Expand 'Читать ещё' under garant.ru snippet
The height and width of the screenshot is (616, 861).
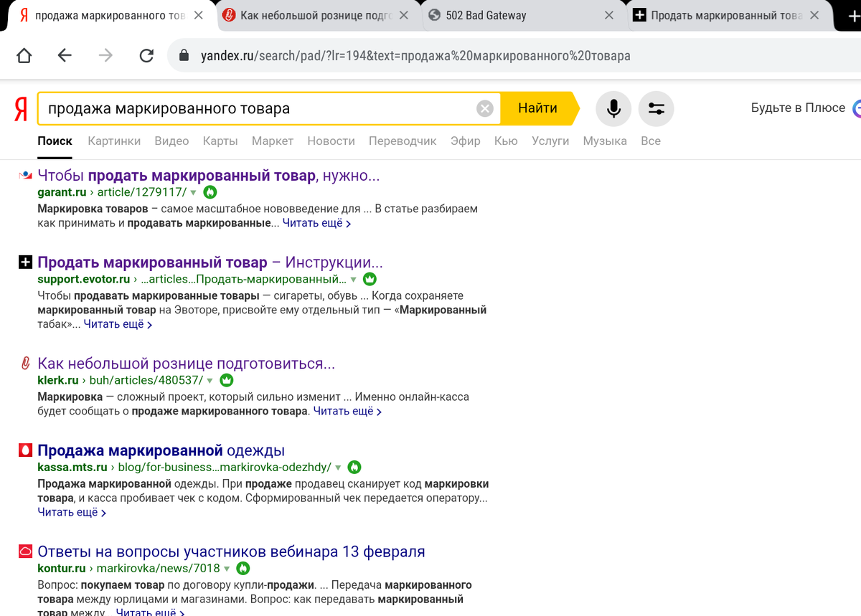click(x=317, y=223)
